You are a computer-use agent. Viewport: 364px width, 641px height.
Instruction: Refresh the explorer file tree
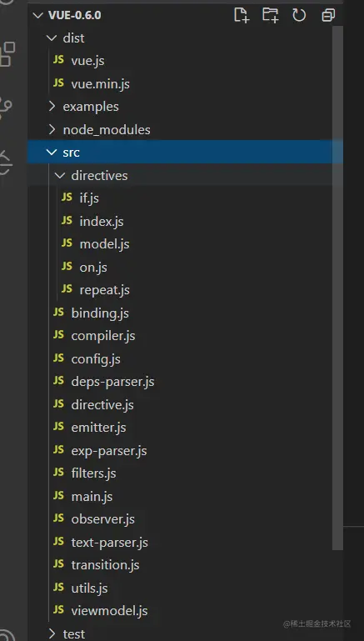coord(299,15)
